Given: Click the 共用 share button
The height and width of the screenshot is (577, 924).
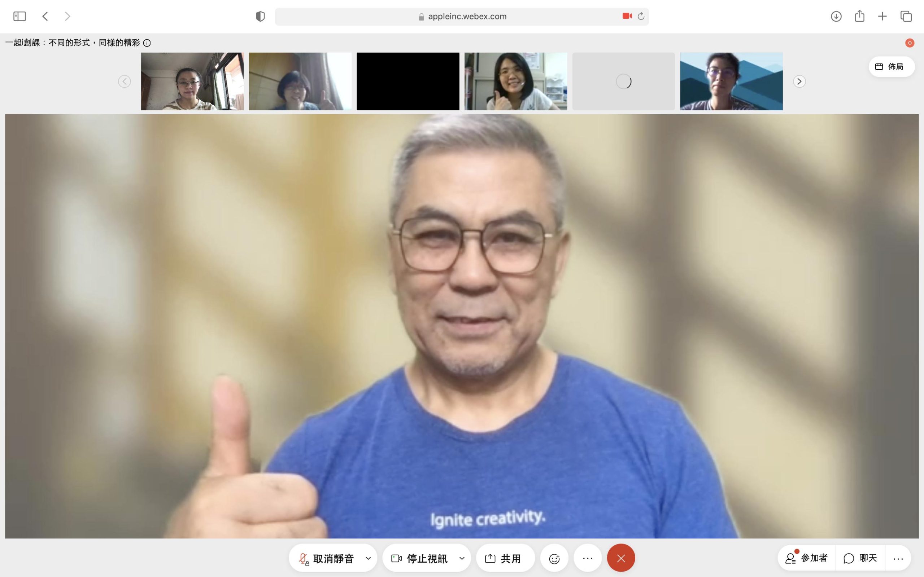Looking at the screenshot, I should coord(503,558).
